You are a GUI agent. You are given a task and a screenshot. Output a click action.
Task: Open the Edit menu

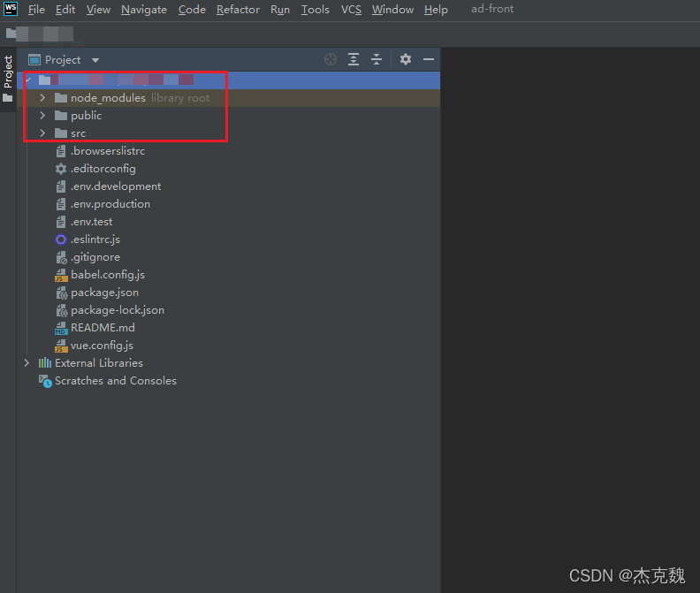click(65, 10)
